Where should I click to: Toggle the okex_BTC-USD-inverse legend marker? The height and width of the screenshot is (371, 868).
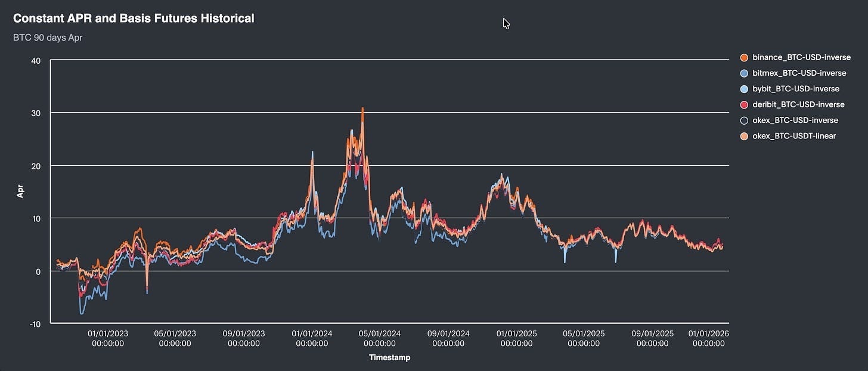(743, 120)
